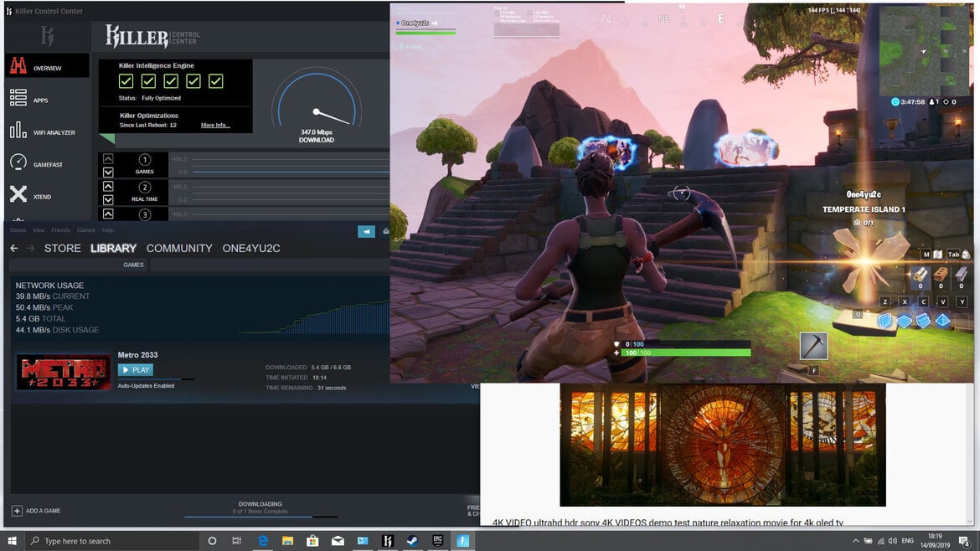The width and height of the screenshot is (980, 551).
Task: Click the grey Killer K logo above the sidebar
Action: (47, 36)
